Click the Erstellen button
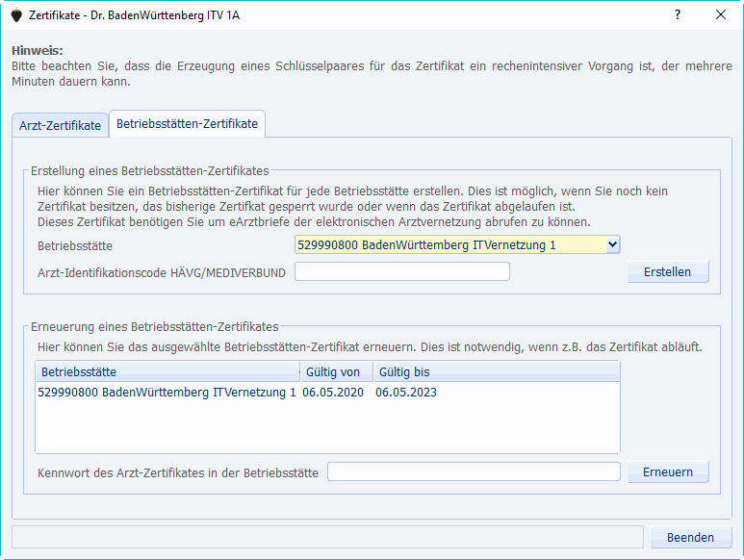 tap(668, 271)
